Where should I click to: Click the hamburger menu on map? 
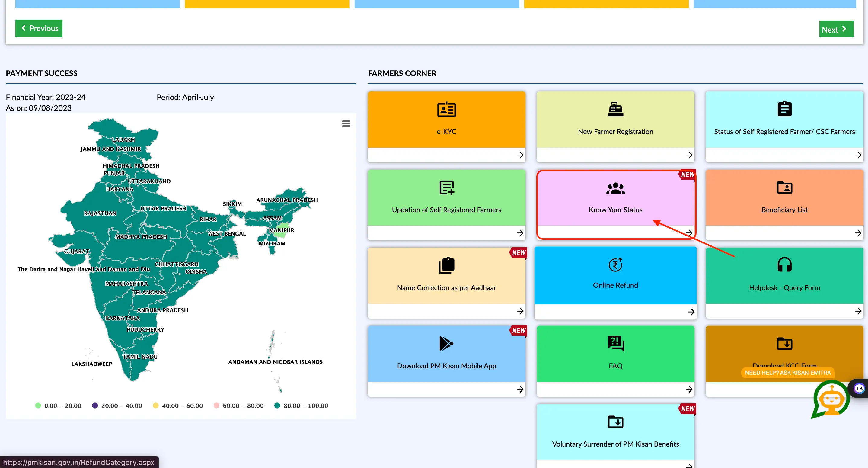(346, 123)
